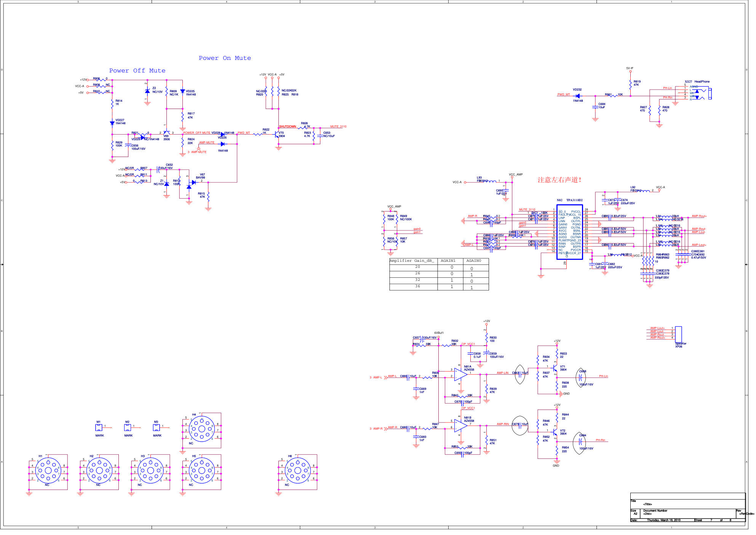Screen dimensions: 756x535
Task: Select ferrite bead L93 FB/2012
Action: tap(491, 181)
